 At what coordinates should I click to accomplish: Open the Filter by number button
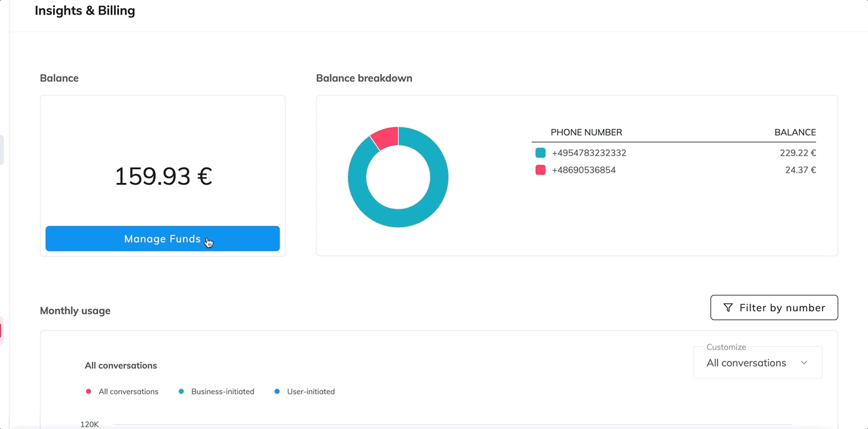tap(774, 308)
